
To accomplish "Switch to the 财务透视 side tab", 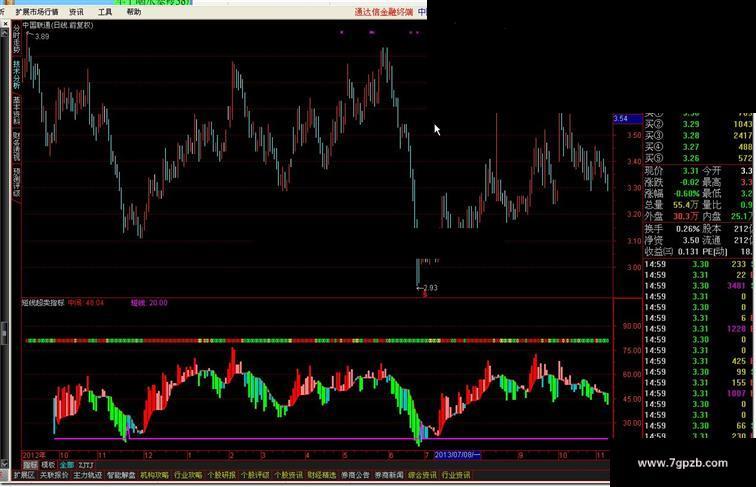I will (x=16, y=146).
